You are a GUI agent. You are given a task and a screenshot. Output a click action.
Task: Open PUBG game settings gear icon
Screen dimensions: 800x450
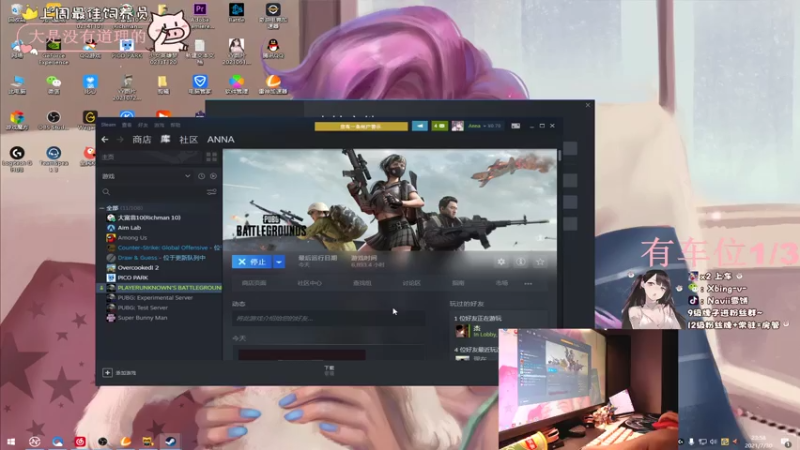pyautogui.click(x=502, y=262)
